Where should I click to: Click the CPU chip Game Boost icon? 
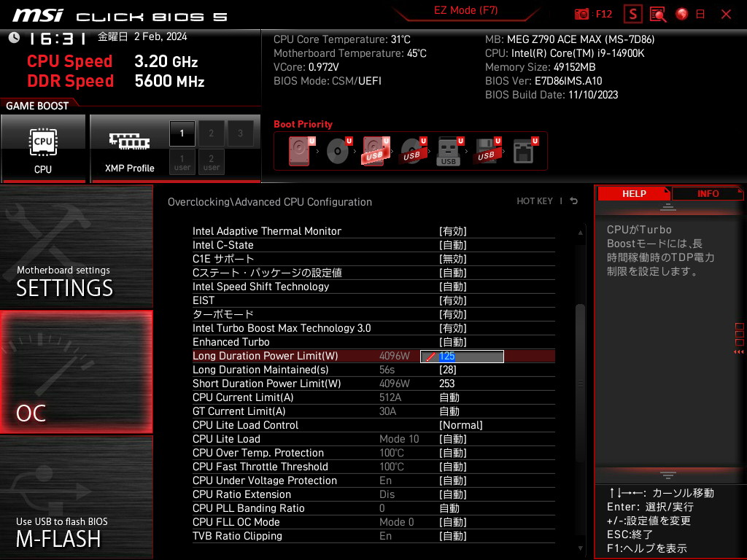tap(43, 142)
